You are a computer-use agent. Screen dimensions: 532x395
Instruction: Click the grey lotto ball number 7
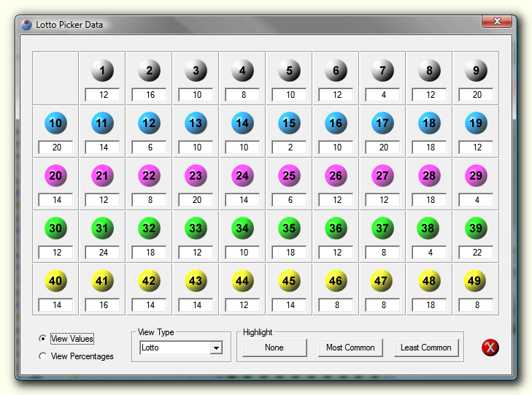(382, 71)
